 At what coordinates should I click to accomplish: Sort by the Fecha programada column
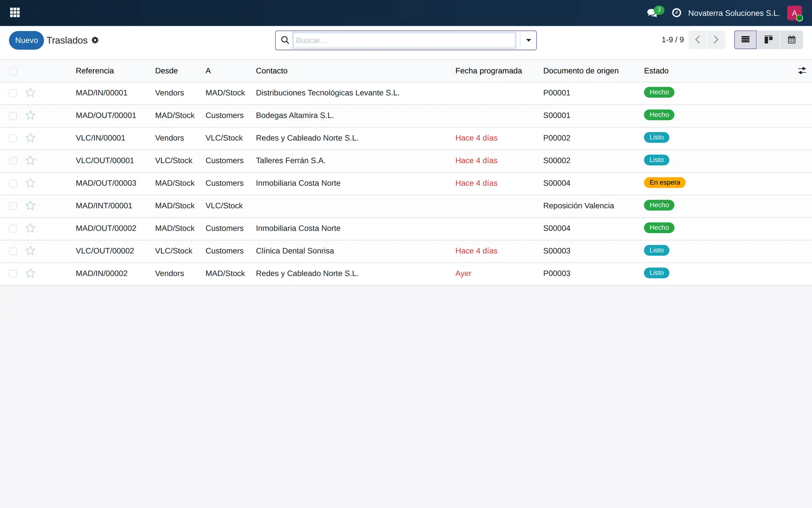point(488,71)
